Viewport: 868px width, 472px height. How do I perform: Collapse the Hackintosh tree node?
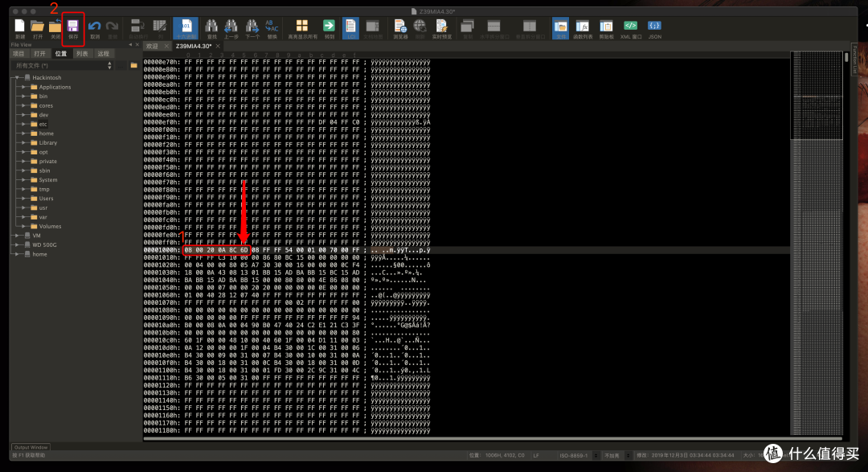(18, 77)
